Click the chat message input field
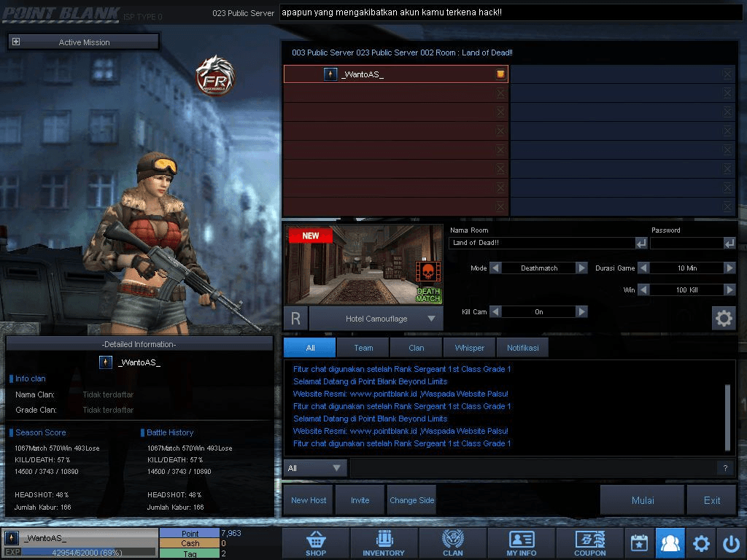The height and width of the screenshot is (560, 747). (x=533, y=468)
